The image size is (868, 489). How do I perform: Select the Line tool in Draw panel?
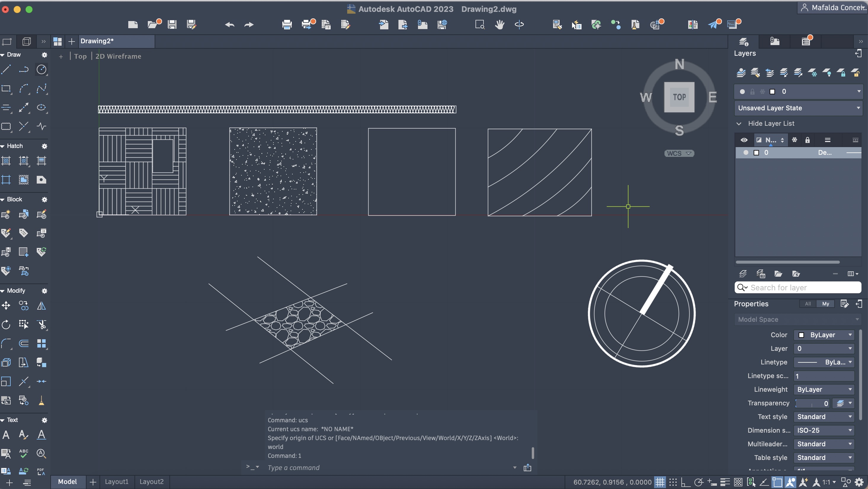[x=6, y=70]
